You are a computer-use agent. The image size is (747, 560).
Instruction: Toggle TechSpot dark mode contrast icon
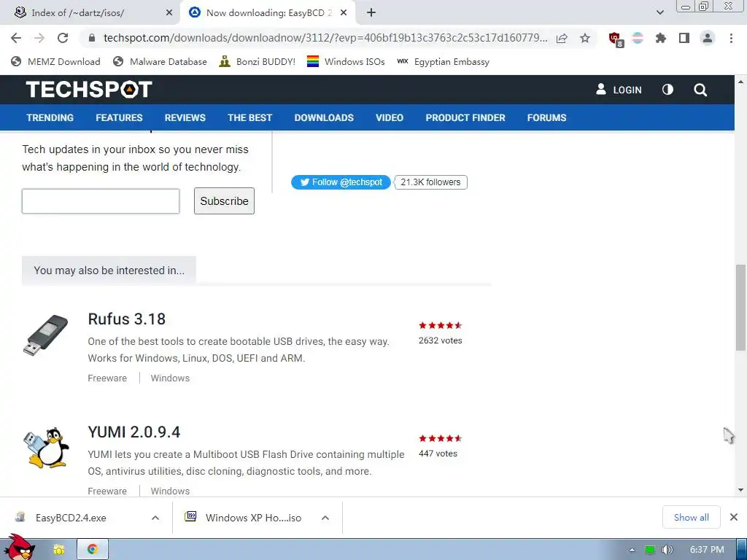point(668,90)
